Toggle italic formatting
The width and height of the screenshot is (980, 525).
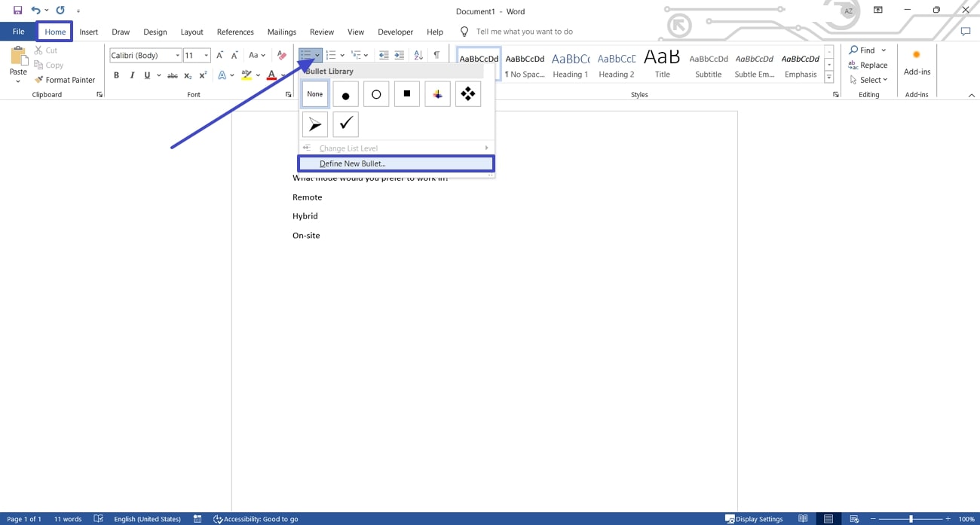click(132, 75)
